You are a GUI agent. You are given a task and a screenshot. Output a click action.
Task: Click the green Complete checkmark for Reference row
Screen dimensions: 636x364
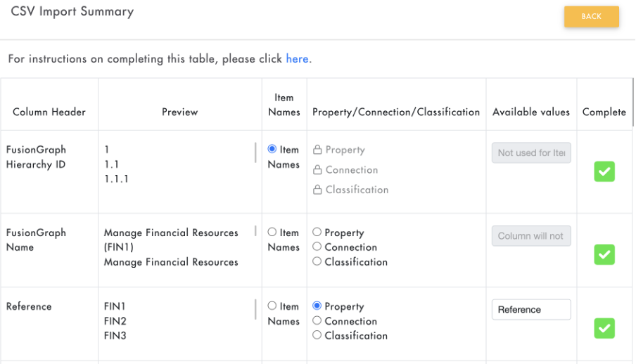tap(604, 328)
